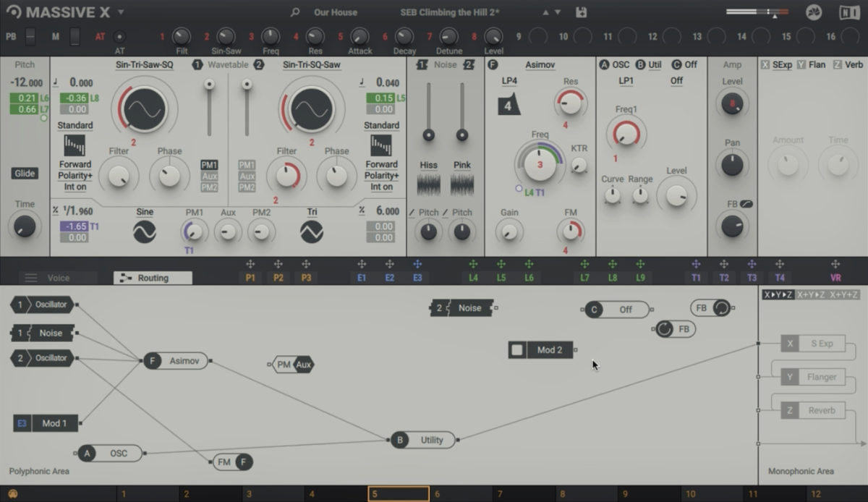Image resolution: width=868 pixels, height=502 pixels.
Task: Toggle the Glide button
Action: [x=25, y=174]
